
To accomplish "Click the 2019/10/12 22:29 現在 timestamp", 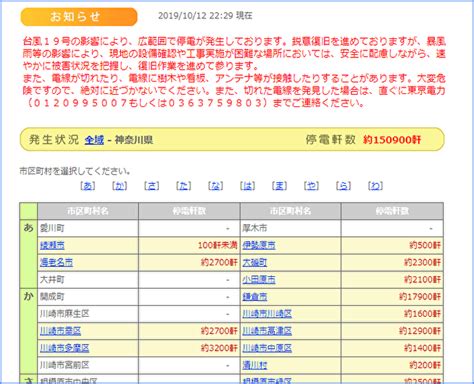I will click(205, 16).
